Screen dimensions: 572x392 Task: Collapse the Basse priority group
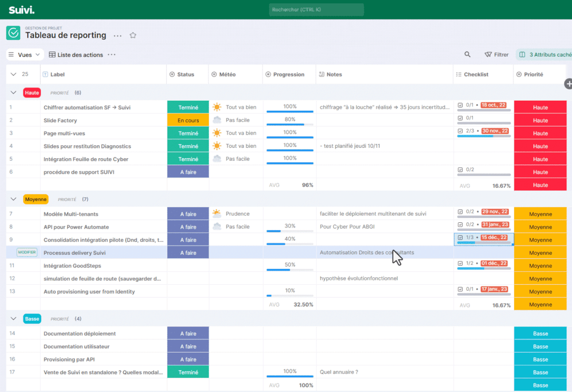pyautogui.click(x=13, y=319)
